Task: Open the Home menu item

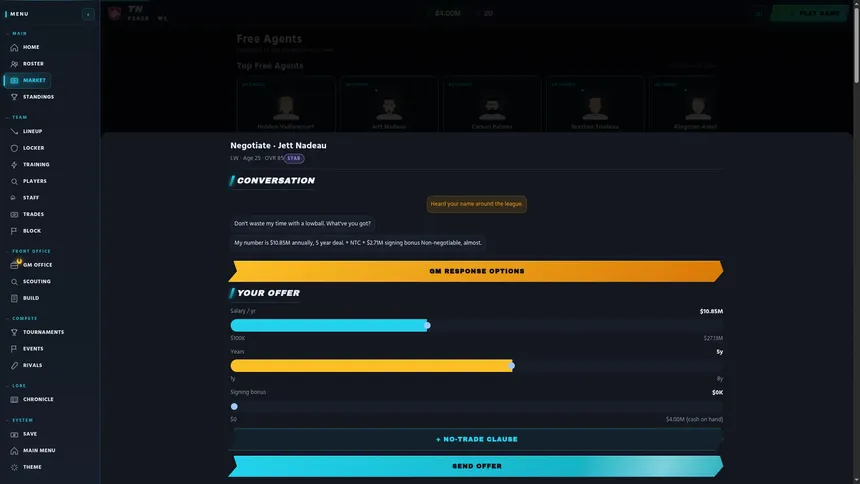Action: [x=27, y=48]
